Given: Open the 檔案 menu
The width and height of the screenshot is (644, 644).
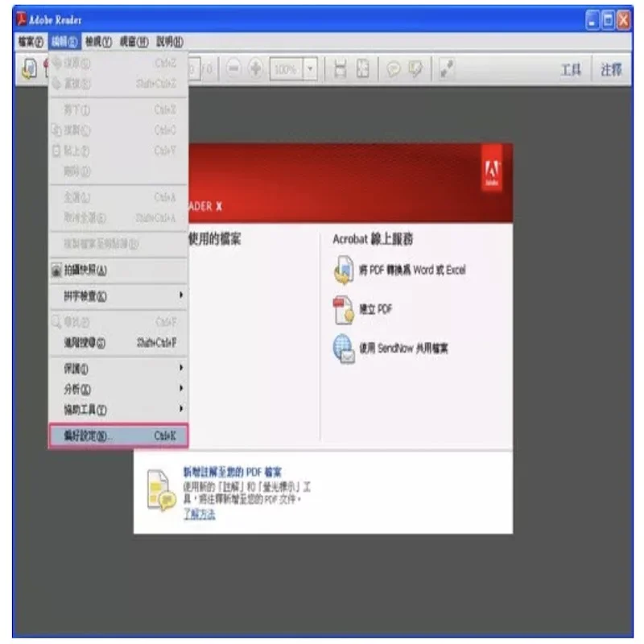Looking at the screenshot, I should pyautogui.click(x=31, y=42).
